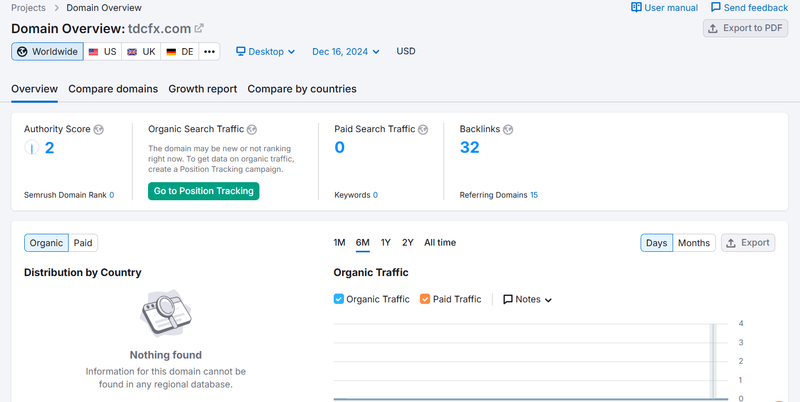Click the Nothing found magnifier illustration
Screen dimensions: 800x402
click(166, 312)
